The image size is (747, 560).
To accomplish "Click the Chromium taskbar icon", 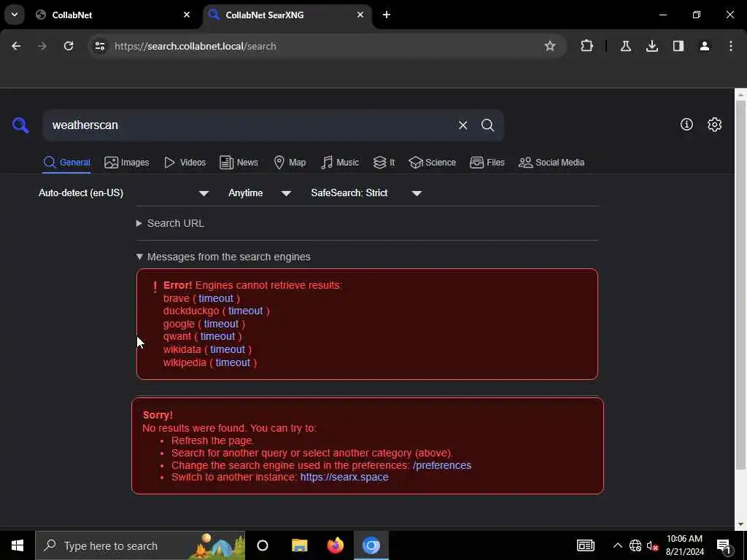I will pos(371,545).
